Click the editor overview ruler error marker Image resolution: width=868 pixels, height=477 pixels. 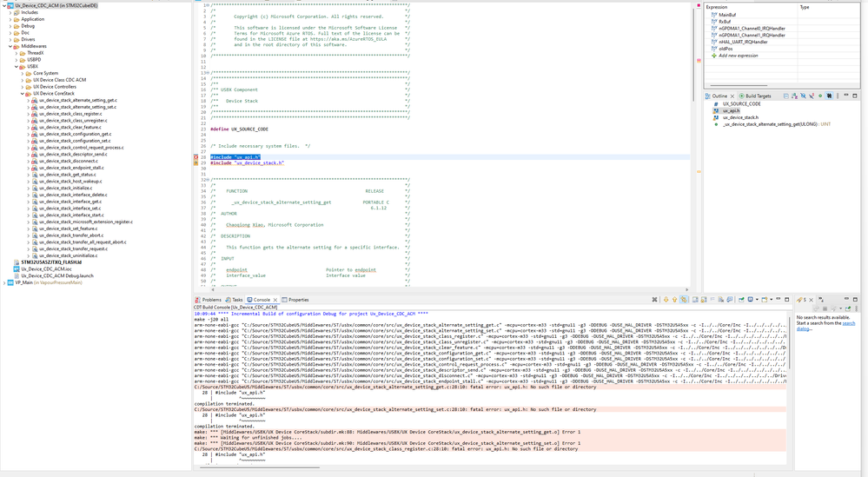[699, 60]
